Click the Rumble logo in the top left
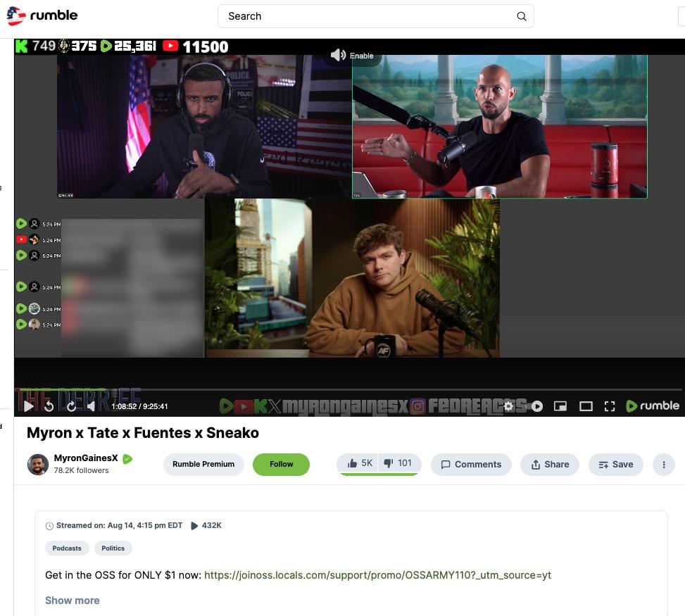Screen dimensions: 685x616 tap(41, 15)
